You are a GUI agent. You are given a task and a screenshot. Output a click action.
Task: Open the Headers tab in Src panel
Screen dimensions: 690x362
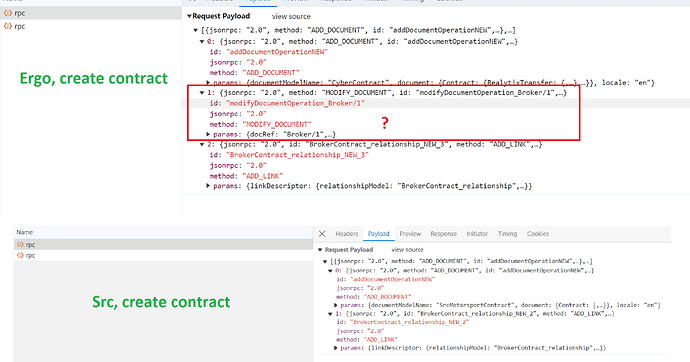point(347,234)
